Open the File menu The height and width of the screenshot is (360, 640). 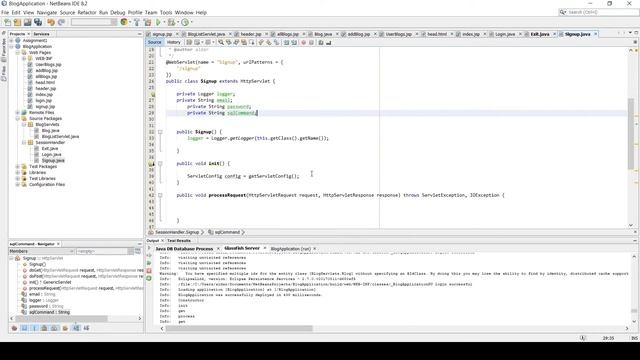click(x=5, y=13)
